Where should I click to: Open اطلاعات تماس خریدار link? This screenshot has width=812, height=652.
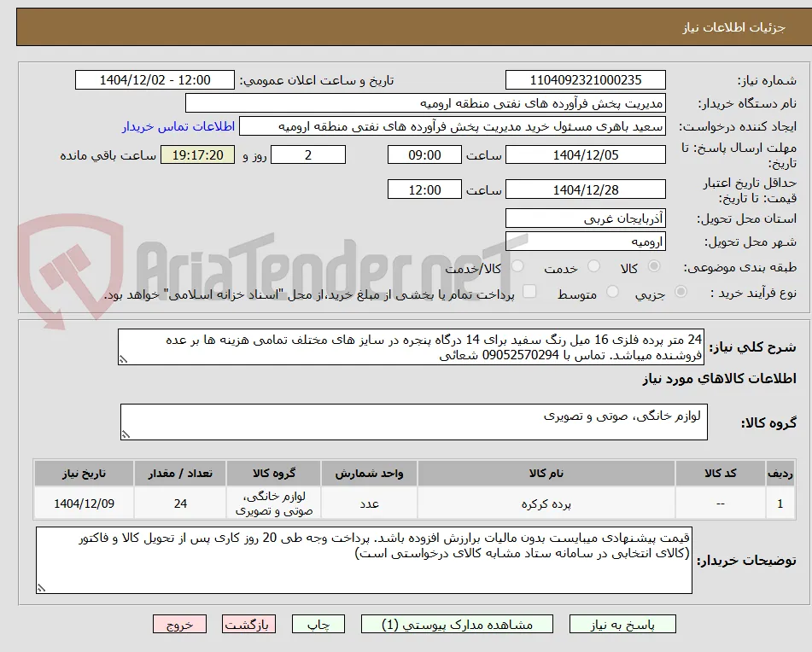(x=178, y=127)
